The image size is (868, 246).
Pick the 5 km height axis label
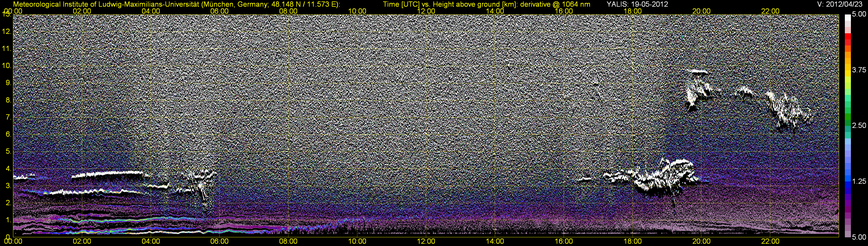pos(8,151)
